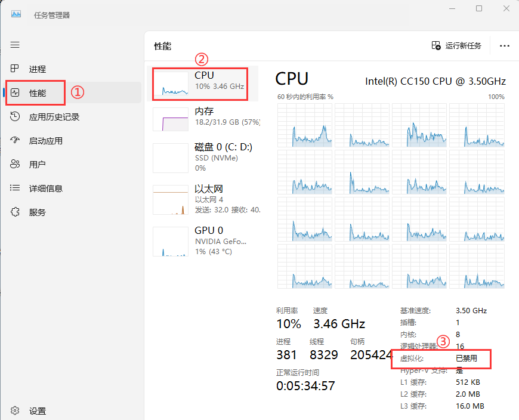The image size is (519, 420).
Task: Open the 用户 (Users) page icon
Action: pyautogui.click(x=16, y=165)
